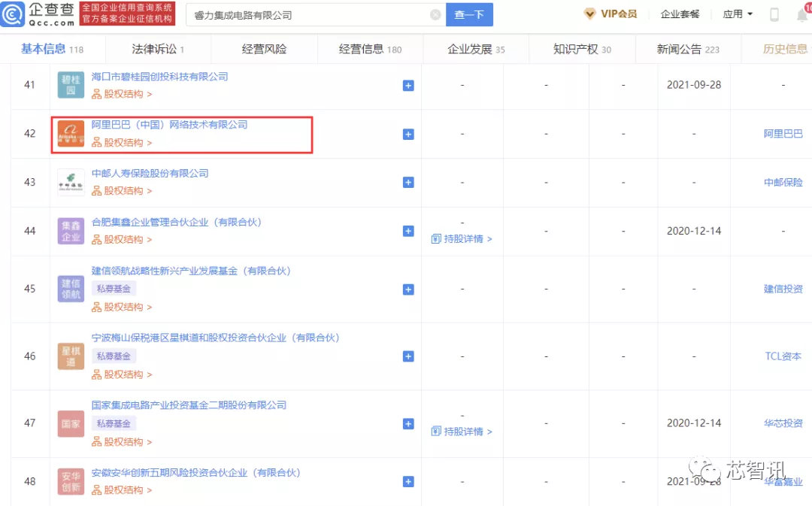
Task: Click the 国家 red logo tile
Action: [71, 423]
